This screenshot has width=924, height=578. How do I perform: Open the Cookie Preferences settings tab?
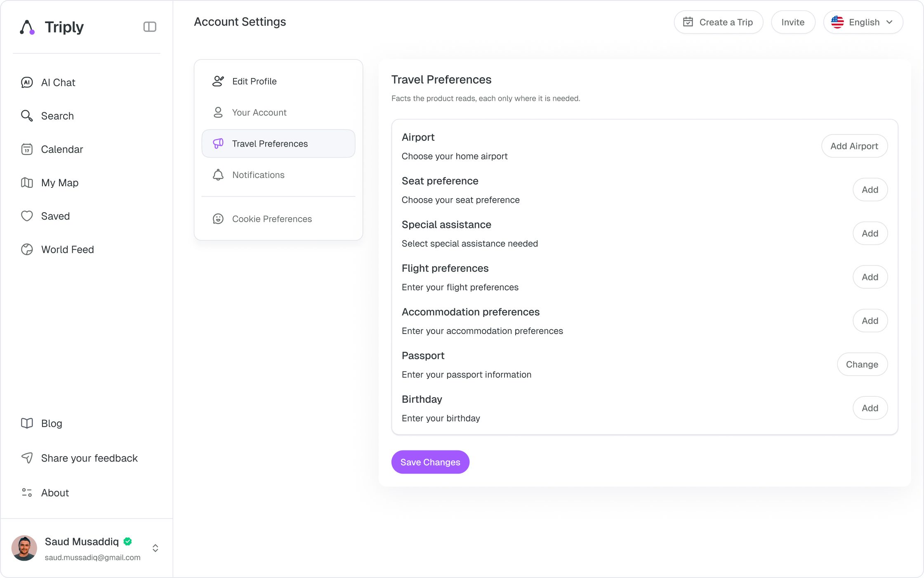tap(278, 219)
